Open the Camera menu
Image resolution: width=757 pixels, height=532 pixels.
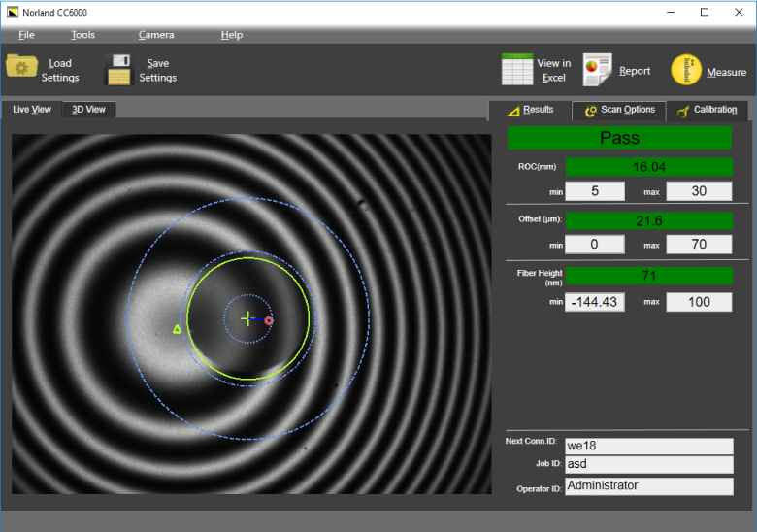click(x=156, y=35)
